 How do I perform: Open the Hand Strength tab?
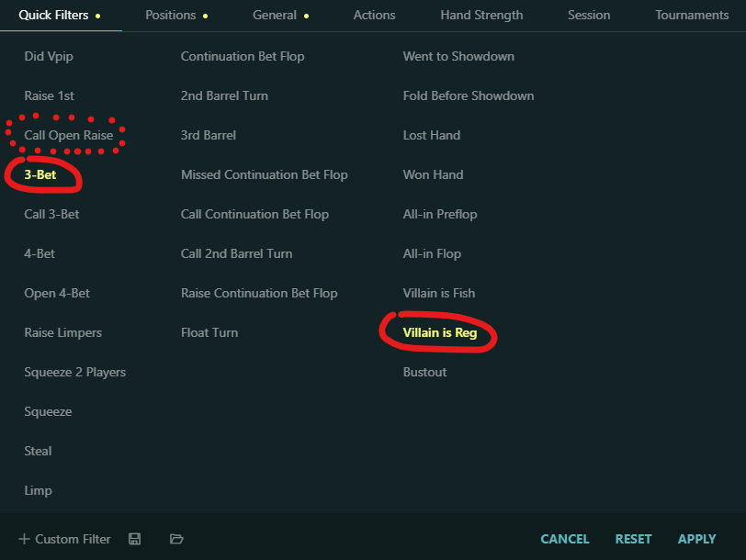click(x=481, y=15)
